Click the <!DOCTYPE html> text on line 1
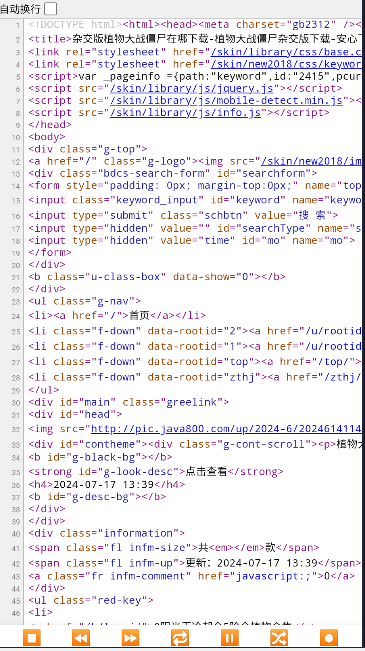The width and height of the screenshot is (365, 651). click(75, 24)
